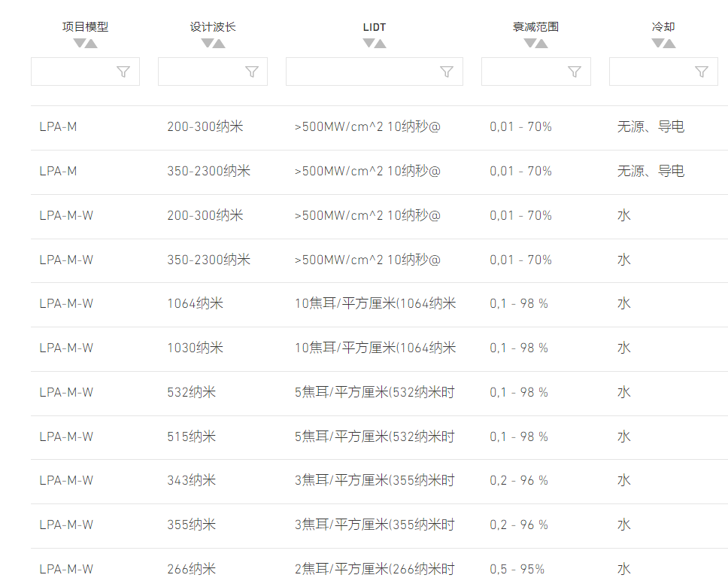
Task: Click the 532纳米 design wavelength cell
Action: click(x=192, y=393)
